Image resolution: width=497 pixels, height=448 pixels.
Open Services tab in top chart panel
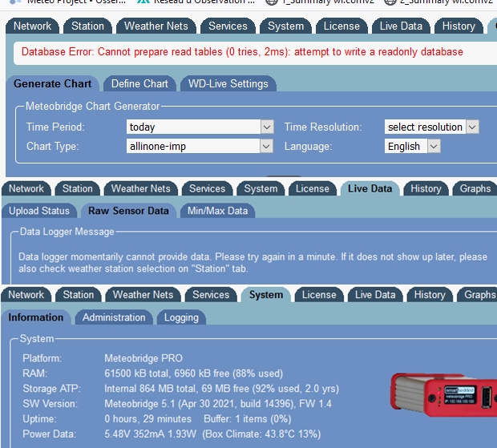click(x=228, y=26)
